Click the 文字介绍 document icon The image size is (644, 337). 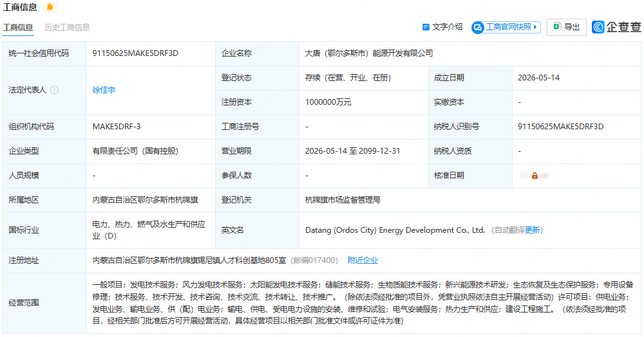pyautogui.click(x=426, y=27)
